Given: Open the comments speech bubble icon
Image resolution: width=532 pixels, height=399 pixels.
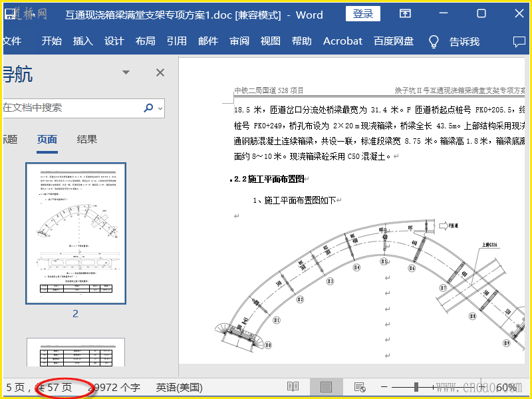Looking at the screenshot, I should 519,42.
